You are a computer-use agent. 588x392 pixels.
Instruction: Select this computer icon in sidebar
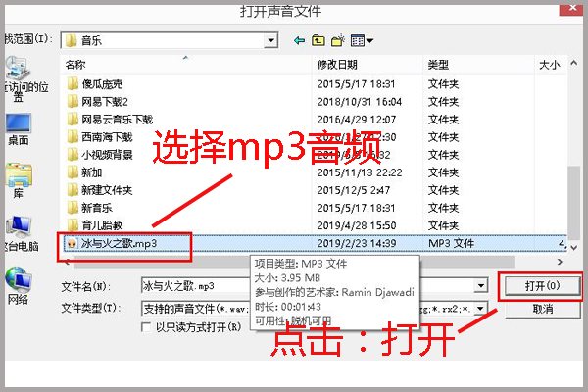coord(21,233)
